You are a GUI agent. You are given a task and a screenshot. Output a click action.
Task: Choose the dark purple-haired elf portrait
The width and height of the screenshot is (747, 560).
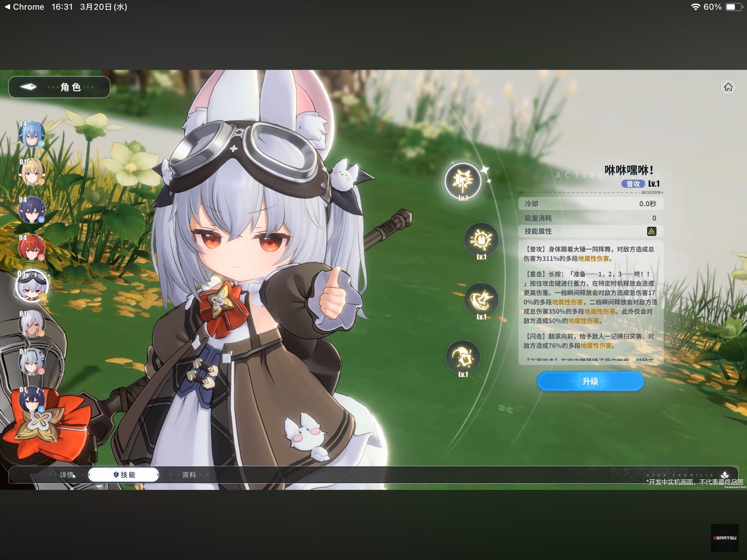(32, 210)
